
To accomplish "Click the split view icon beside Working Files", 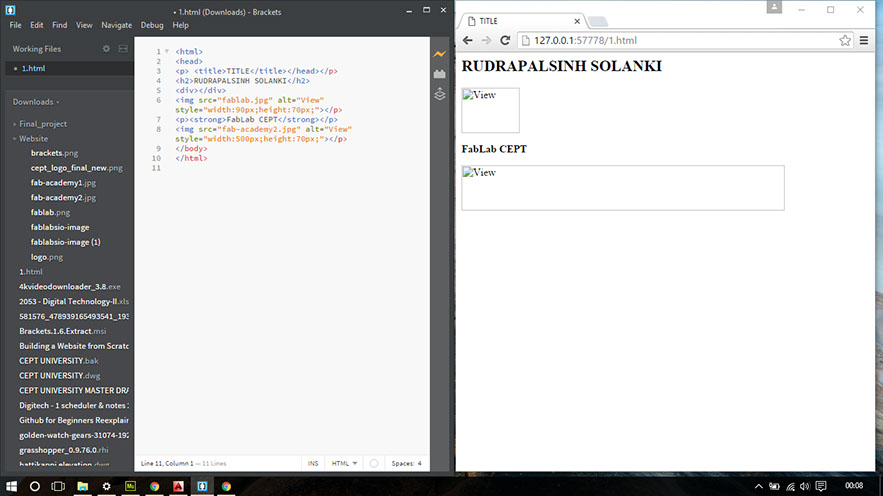I will click(x=123, y=49).
